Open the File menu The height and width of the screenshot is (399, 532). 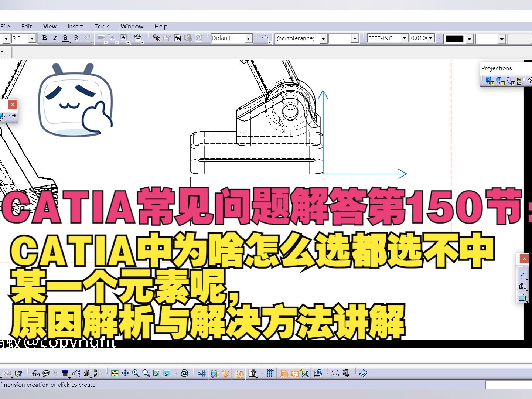click(x=5, y=26)
